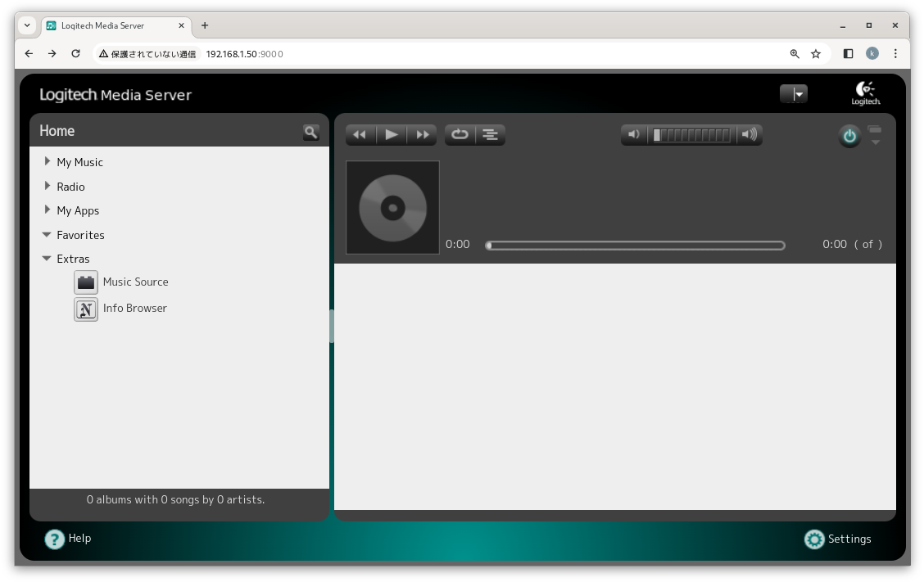Expand the My Apps tree node
The height and width of the screenshot is (582, 924).
(x=48, y=210)
